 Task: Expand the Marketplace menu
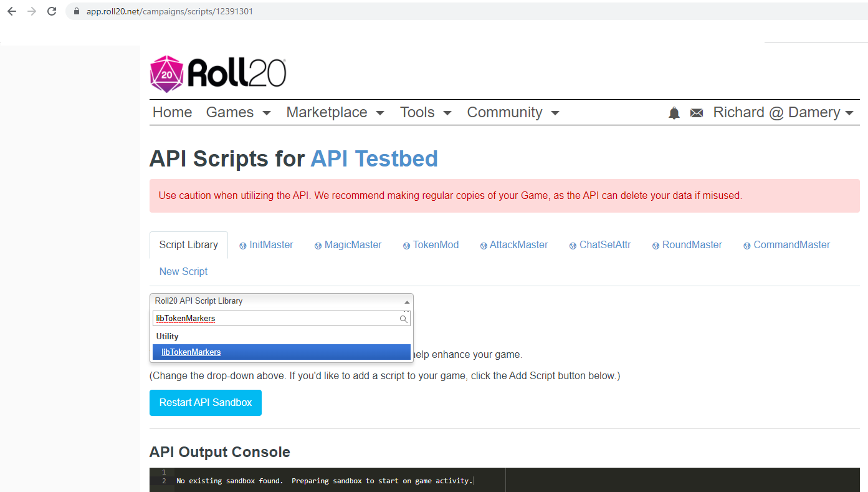pyautogui.click(x=335, y=112)
